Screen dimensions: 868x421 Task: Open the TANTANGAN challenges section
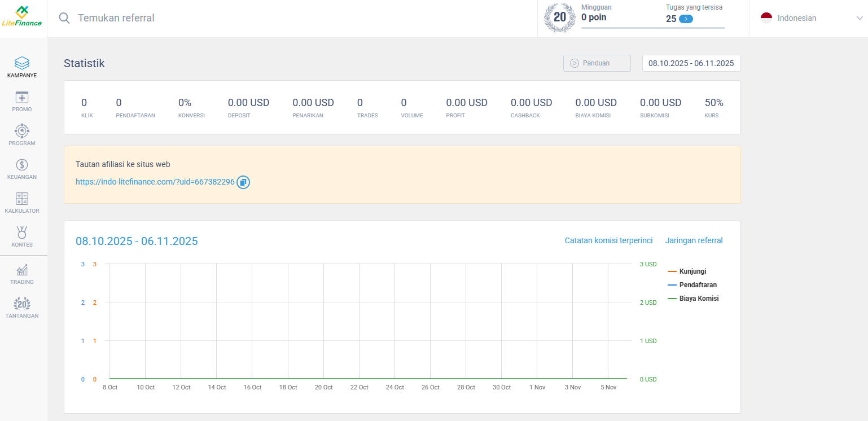(x=22, y=306)
